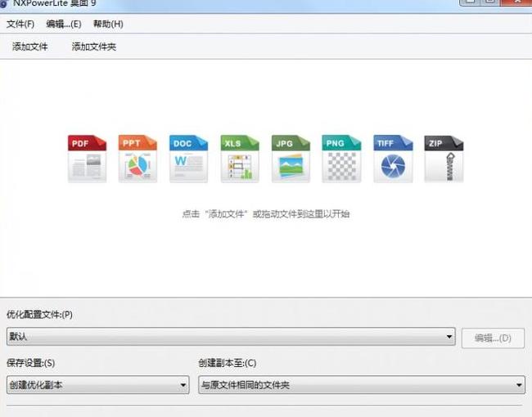Click the hint text 点击"添加文件"或拖动文件到这里以开始

(x=266, y=214)
